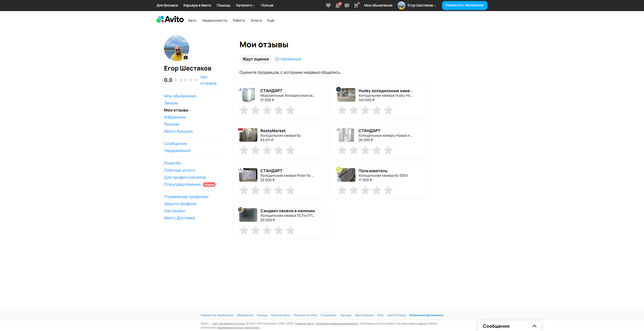Open Безопасность footer link

(x=281, y=315)
